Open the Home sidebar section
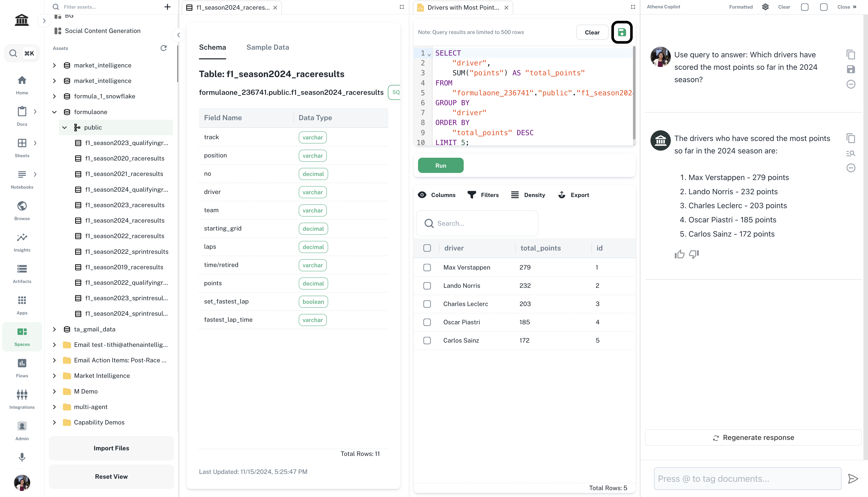The image size is (868, 497). tap(22, 85)
